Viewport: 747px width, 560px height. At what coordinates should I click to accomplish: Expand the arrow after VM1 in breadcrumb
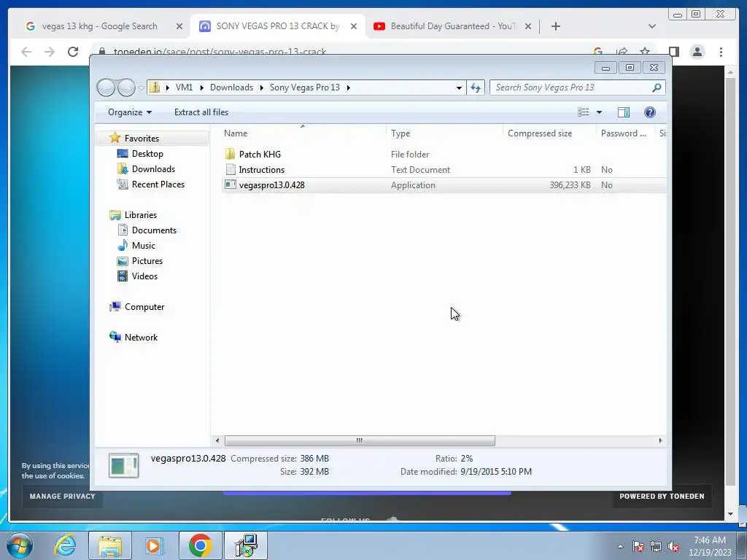(x=202, y=87)
